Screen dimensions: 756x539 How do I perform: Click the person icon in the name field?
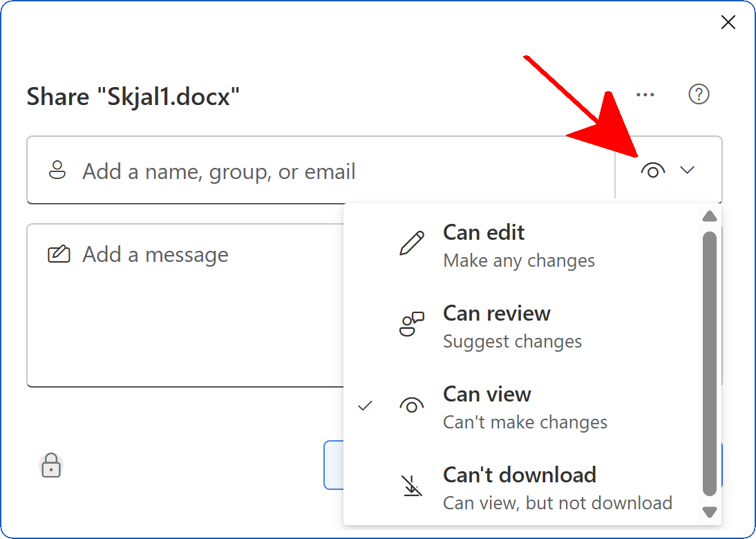click(x=57, y=170)
